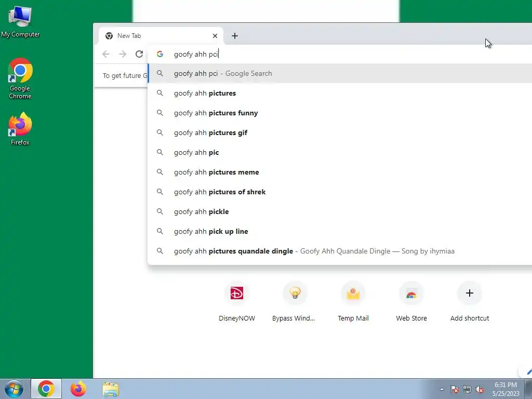The height and width of the screenshot is (399, 532).
Task: Select suggestion 'goofy ahh pictures gif'
Action: 340,132
